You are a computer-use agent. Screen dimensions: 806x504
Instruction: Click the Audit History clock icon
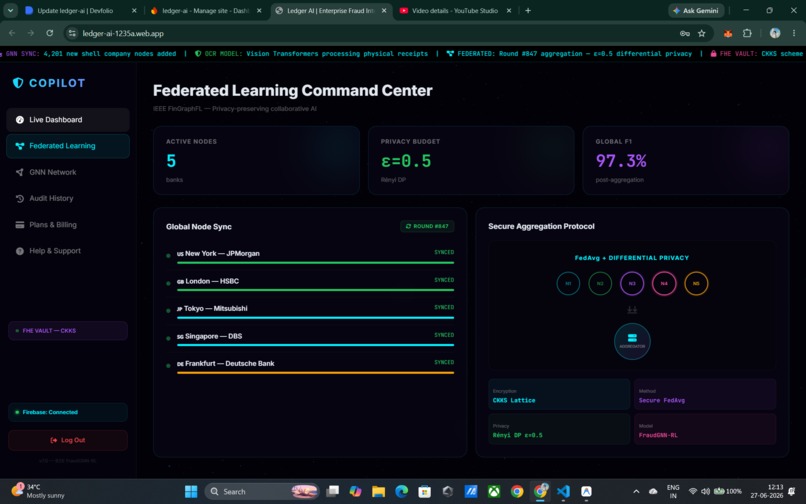click(x=20, y=199)
